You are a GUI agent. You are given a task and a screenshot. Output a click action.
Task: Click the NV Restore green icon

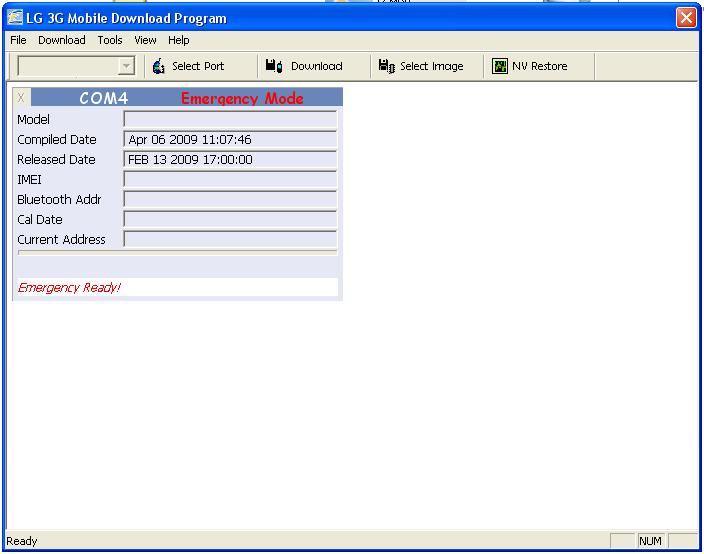tap(499, 66)
